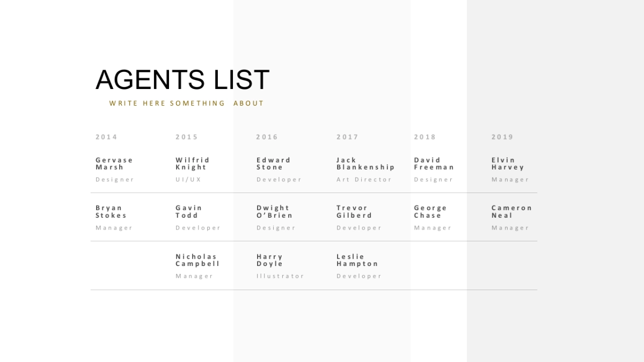Select the UI/UX role label
The height and width of the screenshot is (362, 644).
point(188,180)
